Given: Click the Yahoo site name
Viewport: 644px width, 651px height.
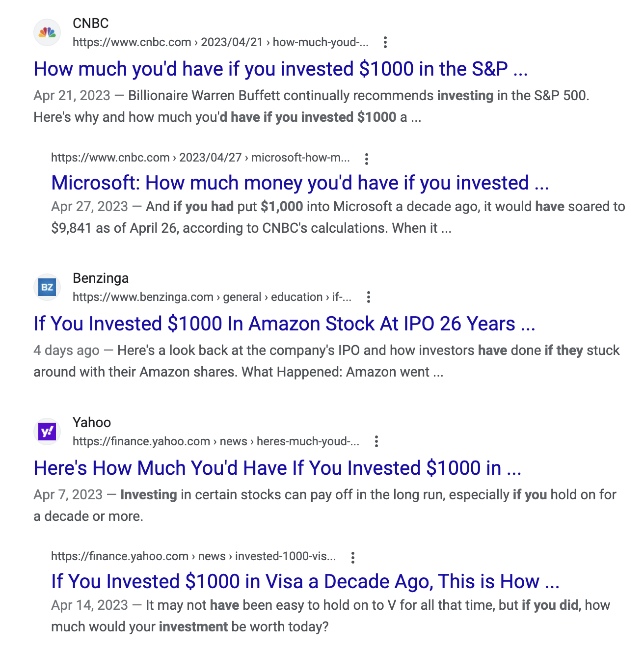Looking at the screenshot, I should click(x=92, y=423).
